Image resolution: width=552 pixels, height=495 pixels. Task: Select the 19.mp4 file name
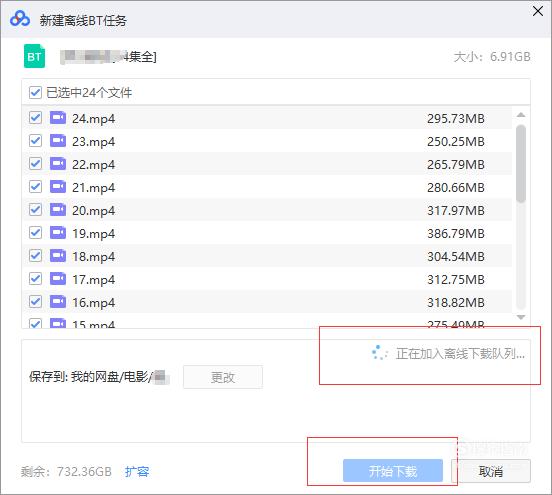pyautogui.click(x=94, y=233)
